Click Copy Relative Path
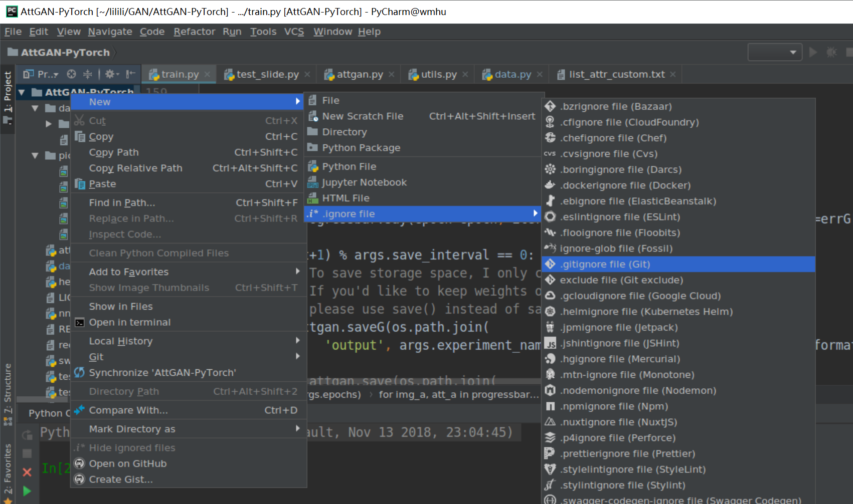This screenshot has width=853, height=504. tap(188, 168)
